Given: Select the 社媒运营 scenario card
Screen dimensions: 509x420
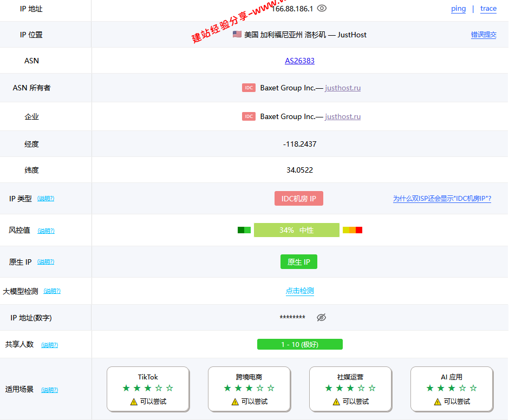Looking at the screenshot, I should pos(350,389).
